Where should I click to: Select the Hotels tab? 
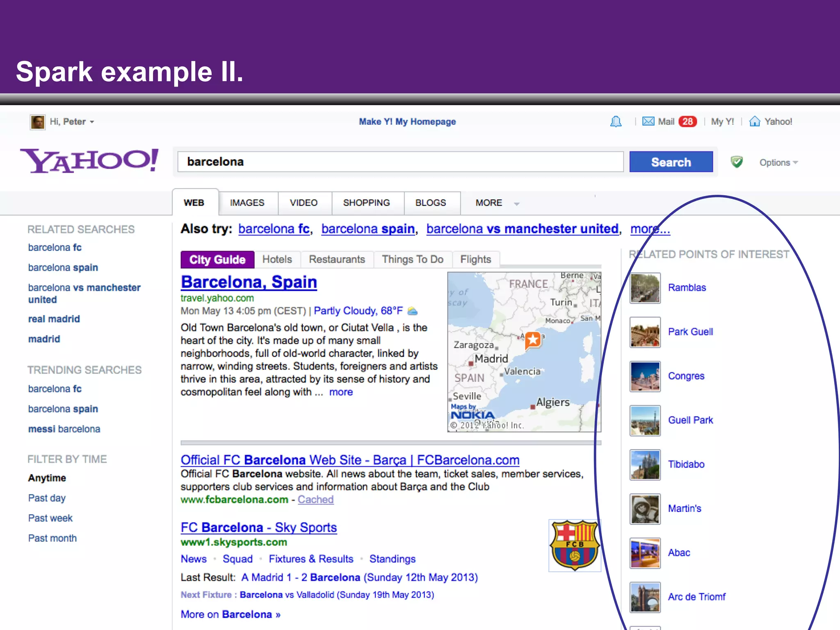(277, 260)
